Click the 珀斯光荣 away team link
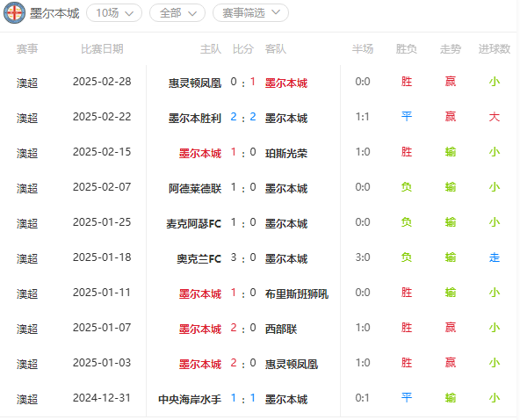The image size is (520, 420). tap(286, 153)
